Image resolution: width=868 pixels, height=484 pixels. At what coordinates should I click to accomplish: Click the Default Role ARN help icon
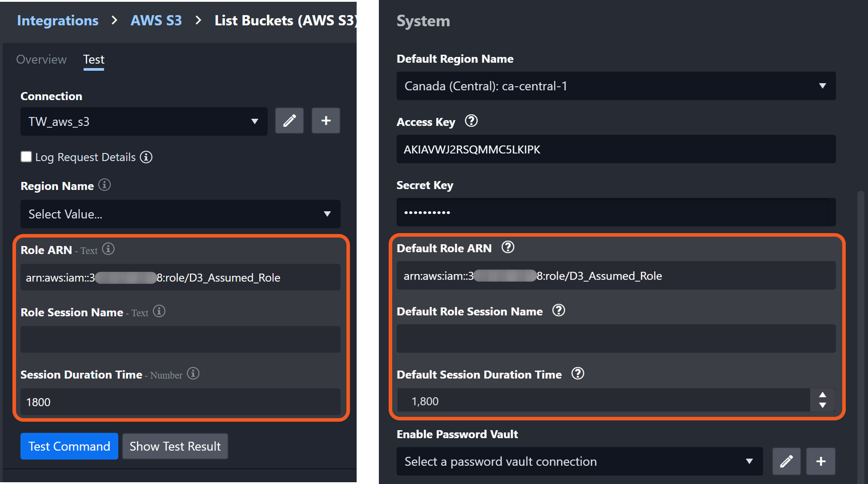click(508, 247)
